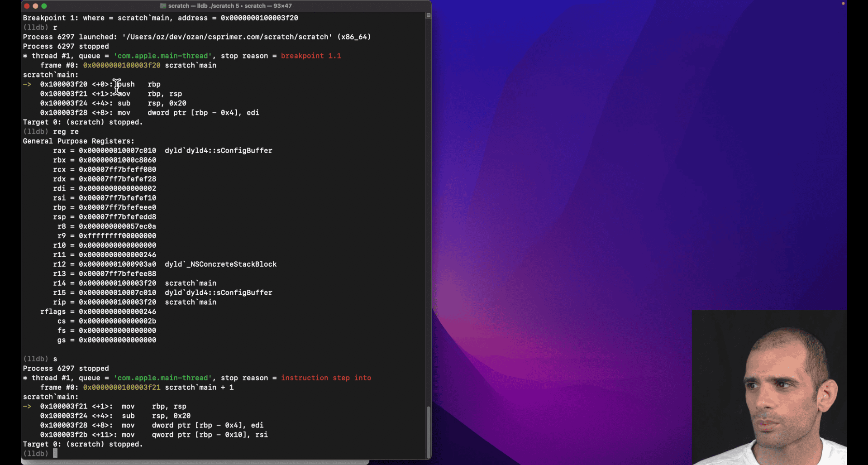Viewport: 868px width, 465px height.
Task: Click the 'General Purpose Registers:' heading
Action: coord(79,141)
